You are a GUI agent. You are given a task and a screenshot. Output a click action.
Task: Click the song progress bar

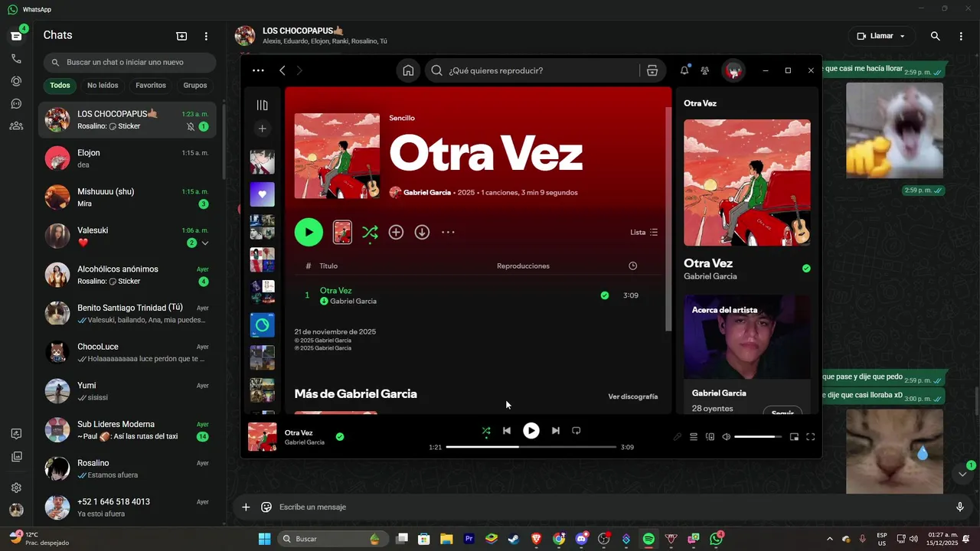click(531, 447)
